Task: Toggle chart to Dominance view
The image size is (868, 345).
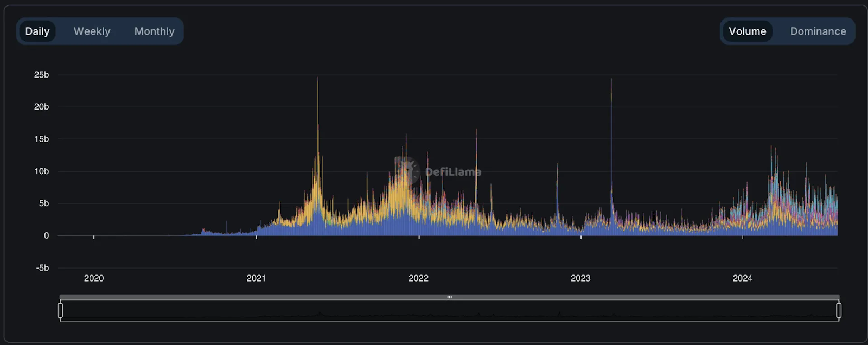Action: point(818,31)
